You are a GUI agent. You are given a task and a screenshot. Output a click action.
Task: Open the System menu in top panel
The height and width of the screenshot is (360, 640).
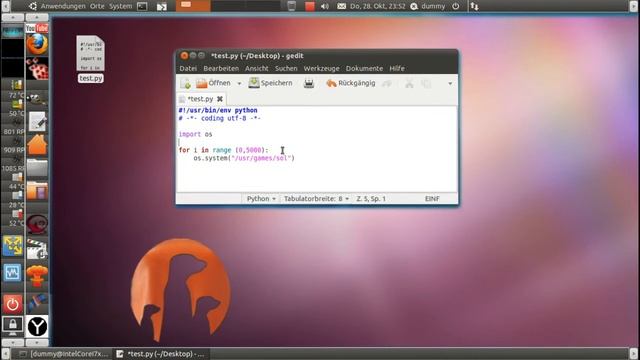point(120,6)
